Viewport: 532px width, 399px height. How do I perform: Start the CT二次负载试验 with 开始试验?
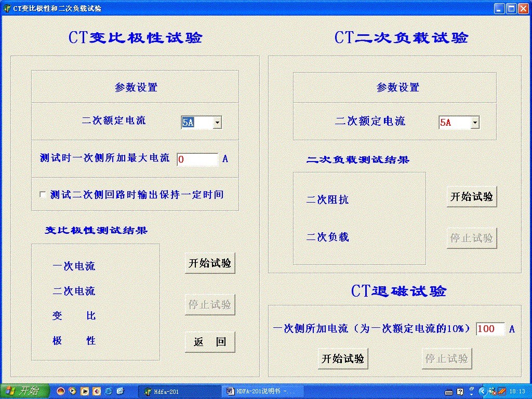[471, 196]
